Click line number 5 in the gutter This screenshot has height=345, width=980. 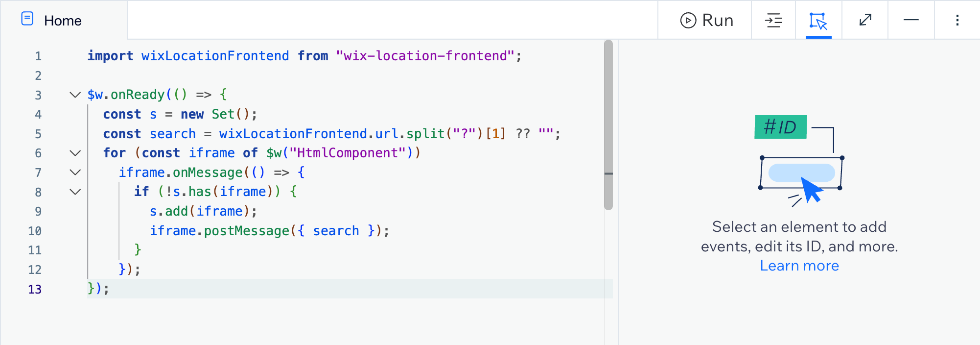click(x=38, y=134)
